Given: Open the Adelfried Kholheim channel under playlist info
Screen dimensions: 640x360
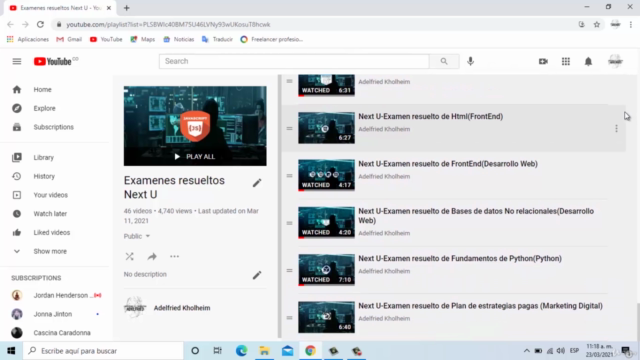Looking at the screenshot, I should point(182,308).
